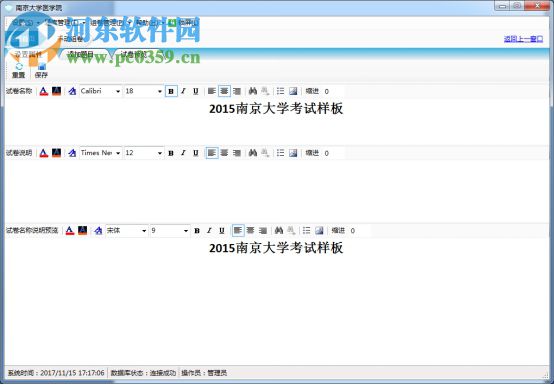Toggle bullet list in 试卷名称说明预览 toolbar
This screenshot has width=554, height=385.
(307, 231)
